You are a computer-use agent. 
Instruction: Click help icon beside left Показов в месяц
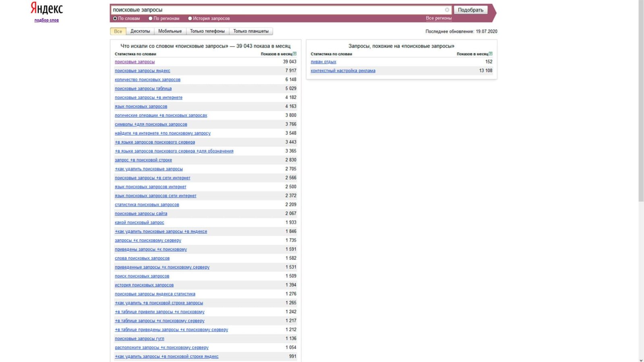coord(295,53)
